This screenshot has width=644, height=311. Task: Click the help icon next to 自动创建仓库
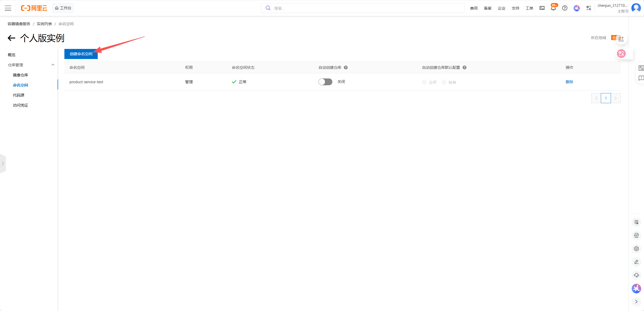(x=346, y=68)
